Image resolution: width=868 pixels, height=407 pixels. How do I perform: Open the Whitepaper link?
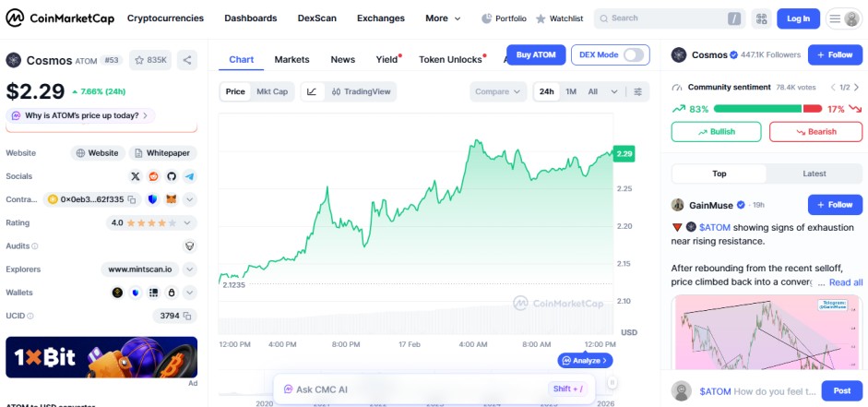[x=162, y=153]
